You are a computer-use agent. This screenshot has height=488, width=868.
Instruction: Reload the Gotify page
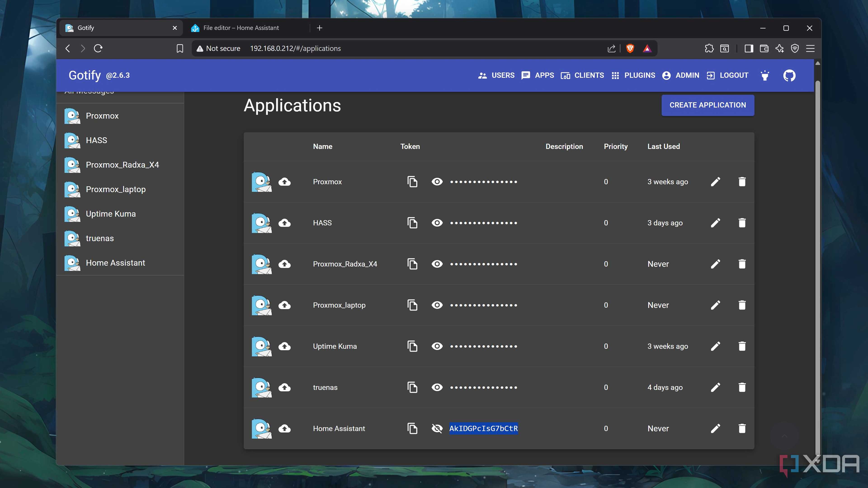pos(98,49)
